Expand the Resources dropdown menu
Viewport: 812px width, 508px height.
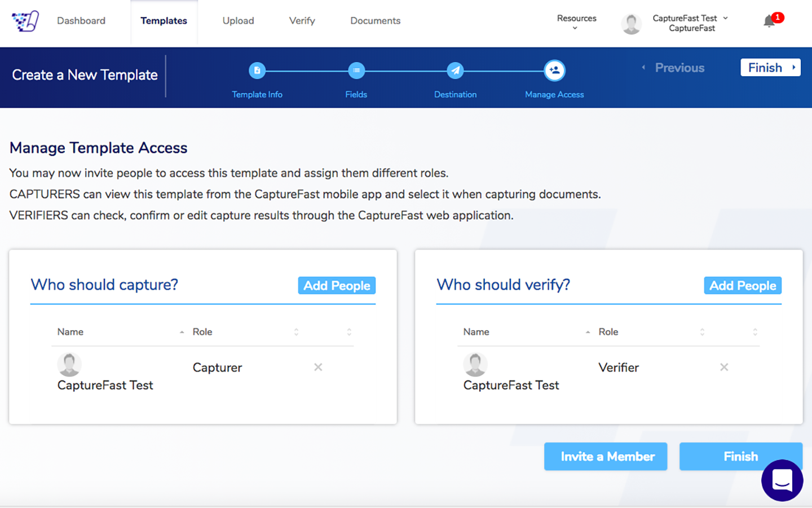(576, 22)
